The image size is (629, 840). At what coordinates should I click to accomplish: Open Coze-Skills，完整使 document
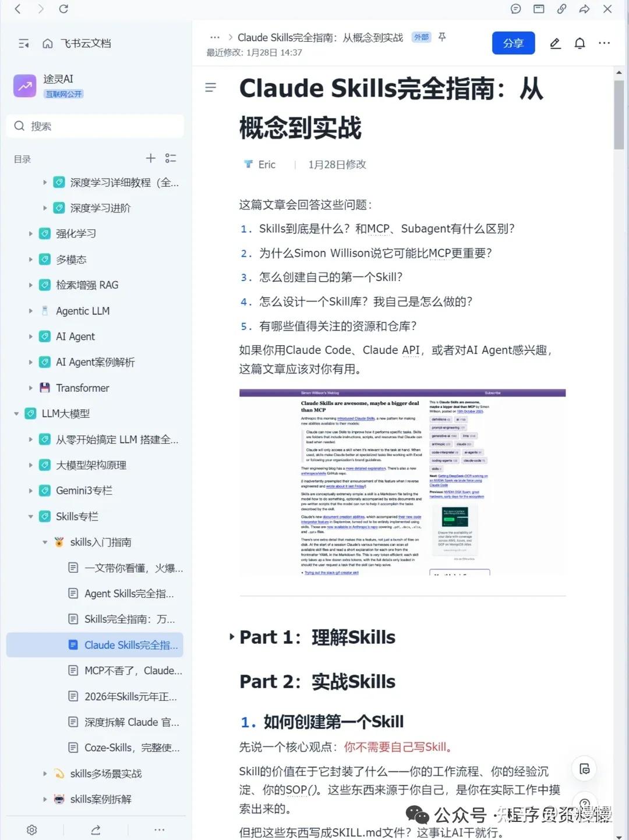pos(132,747)
